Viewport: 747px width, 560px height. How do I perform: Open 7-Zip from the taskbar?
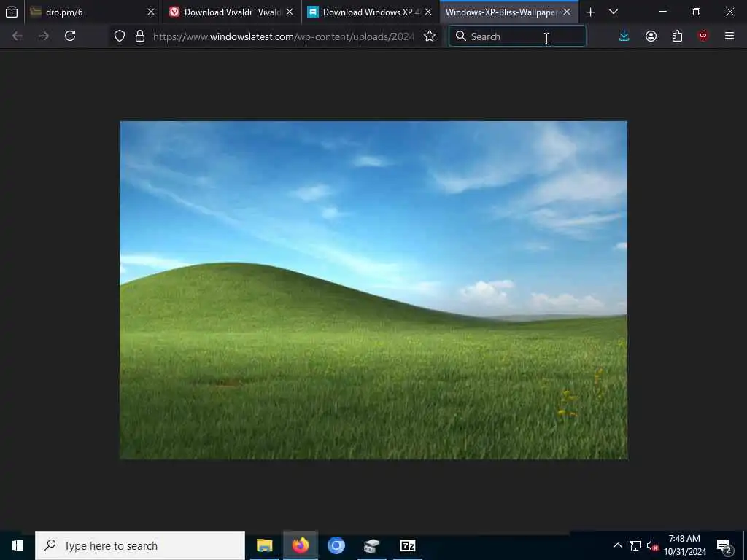tap(407, 545)
